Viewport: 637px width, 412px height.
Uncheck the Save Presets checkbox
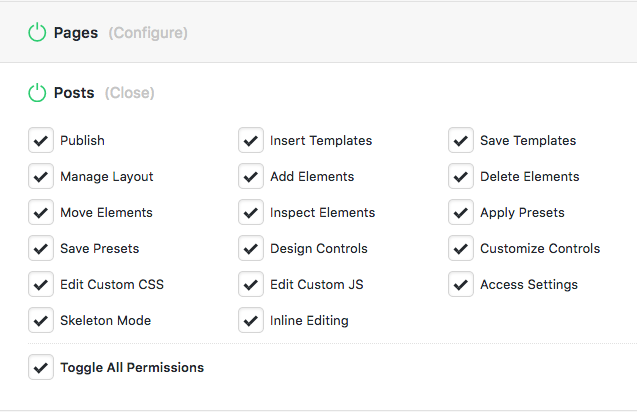pyautogui.click(x=41, y=249)
